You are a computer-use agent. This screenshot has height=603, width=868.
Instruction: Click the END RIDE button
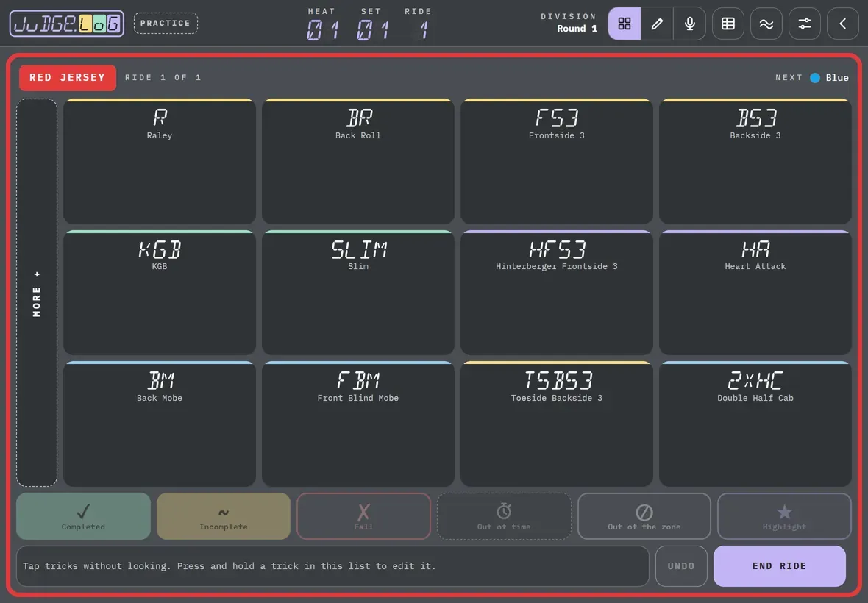coord(780,566)
